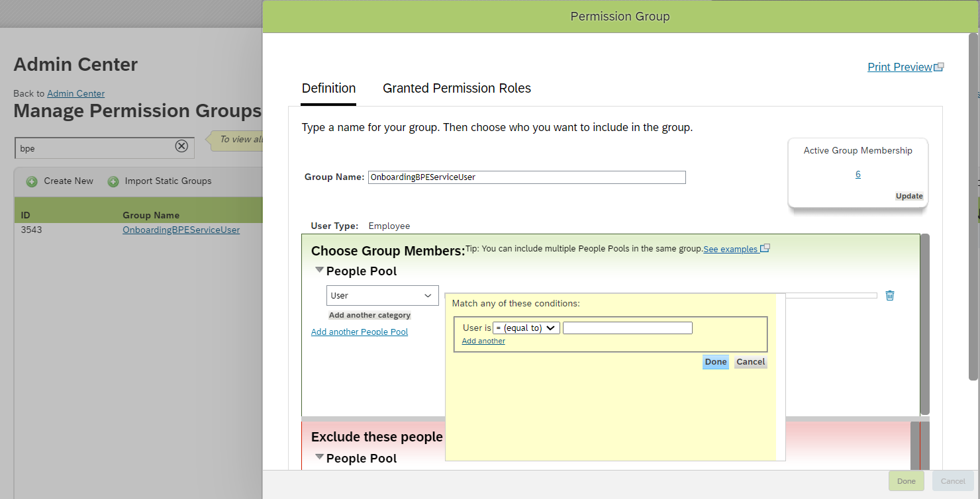This screenshot has height=499, width=980.
Task: Switch to the Granted Permission Roles tab
Action: (x=456, y=88)
